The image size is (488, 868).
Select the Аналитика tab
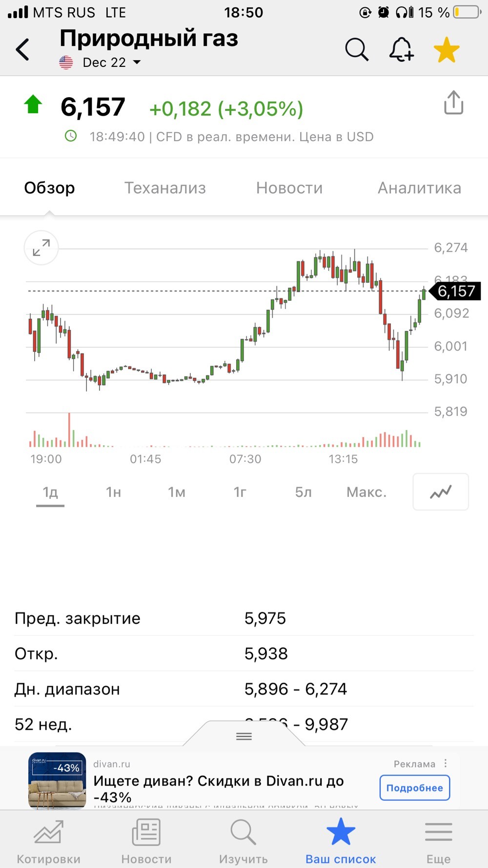pyautogui.click(x=419, y=188)
